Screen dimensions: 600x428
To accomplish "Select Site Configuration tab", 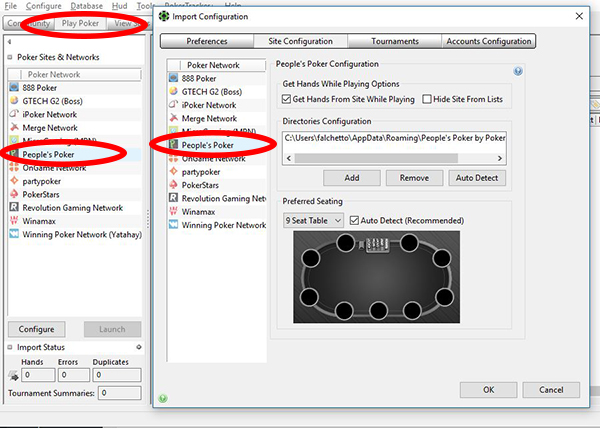I will point(300,41).
